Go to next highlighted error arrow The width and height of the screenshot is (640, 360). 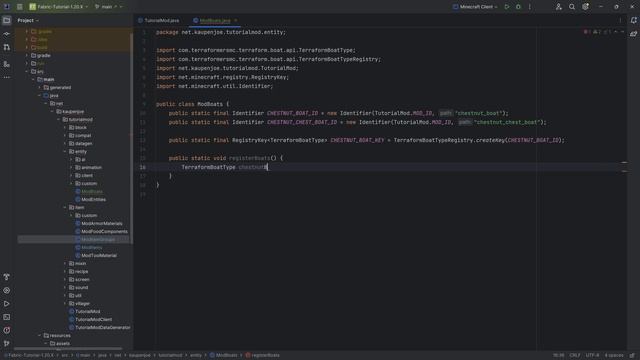click(622, 32)
